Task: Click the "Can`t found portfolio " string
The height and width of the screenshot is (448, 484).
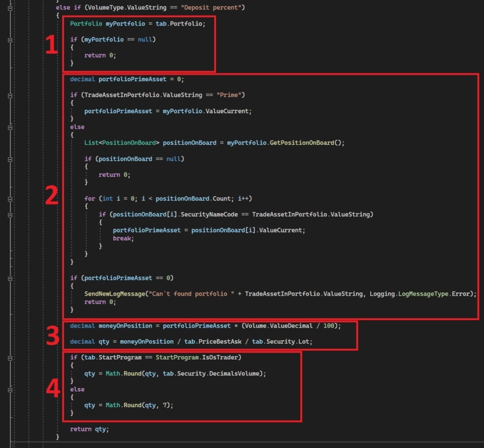Action: click(x=192, y=294)
